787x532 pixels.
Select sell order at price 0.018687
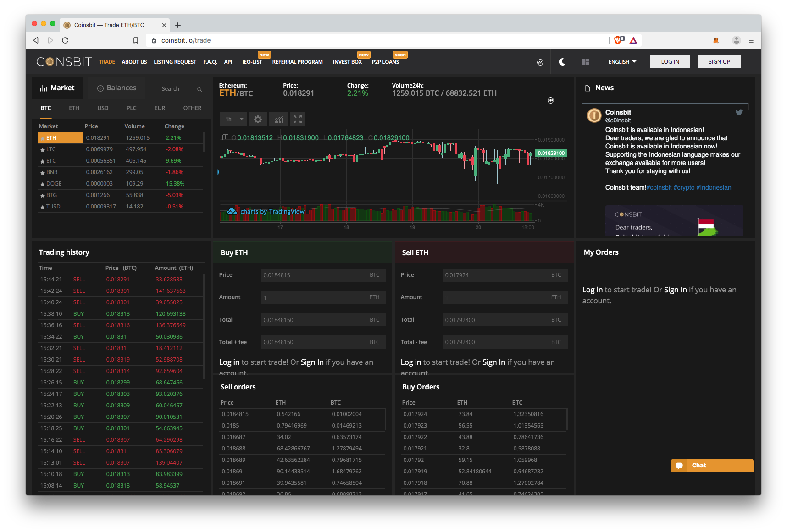303,437
